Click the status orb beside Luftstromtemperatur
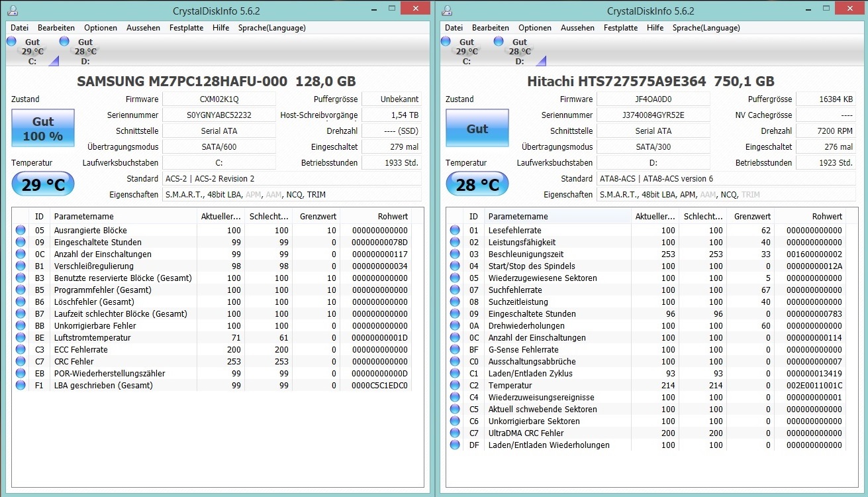The width and height of the screenshot is (868, 497). (21, 338)
